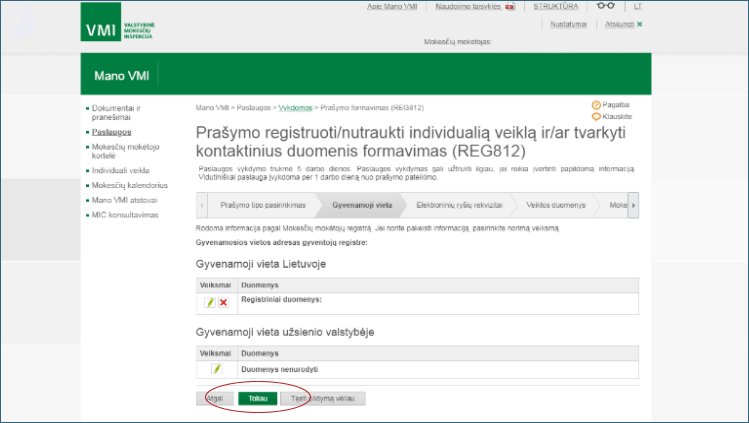Image resolution: width=749 pixels, height=423 pixels.
Task: Edit foreign residence data (pencil icon)
Action: pyautogui.click(x=217, y=369)
